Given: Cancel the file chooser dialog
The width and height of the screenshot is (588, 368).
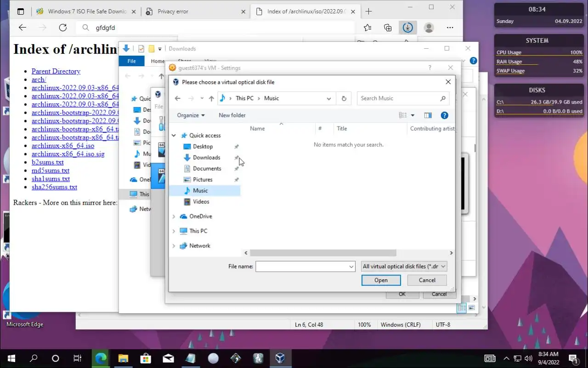Looking at the screenshot, I should tap(427, 280).
